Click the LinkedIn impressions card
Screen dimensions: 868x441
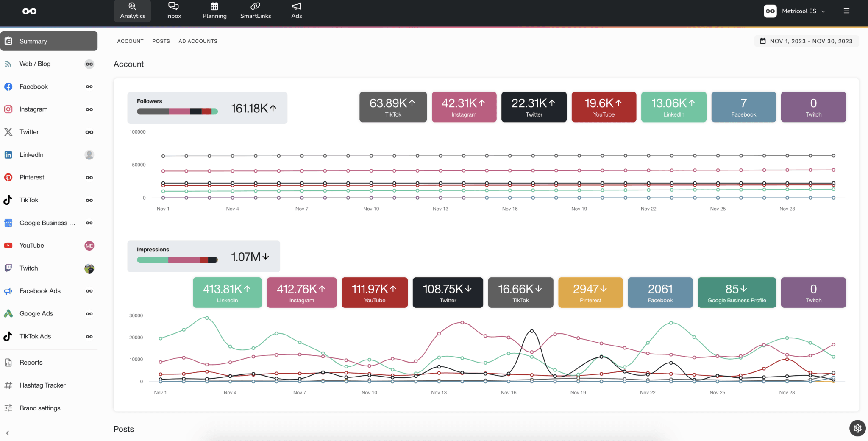tap(227, 293)
